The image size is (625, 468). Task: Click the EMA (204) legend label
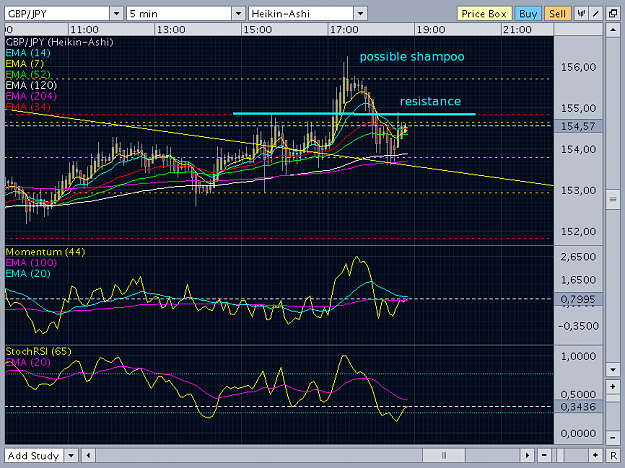(31, 96)
